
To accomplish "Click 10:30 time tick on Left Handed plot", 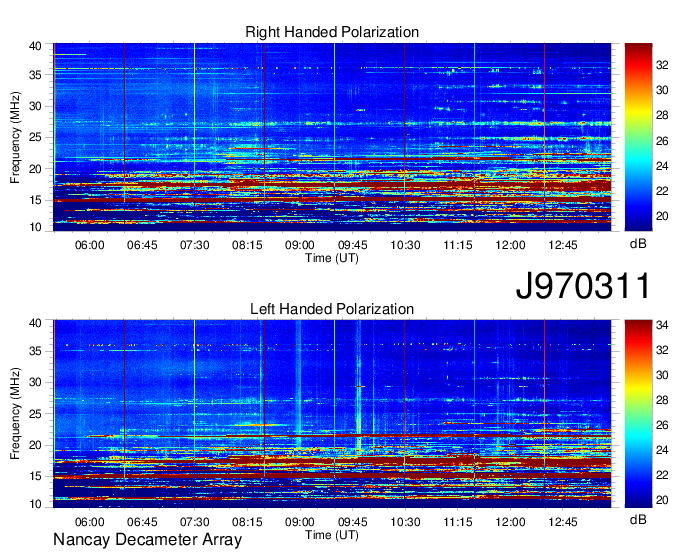I will click(x=405, y=522).
